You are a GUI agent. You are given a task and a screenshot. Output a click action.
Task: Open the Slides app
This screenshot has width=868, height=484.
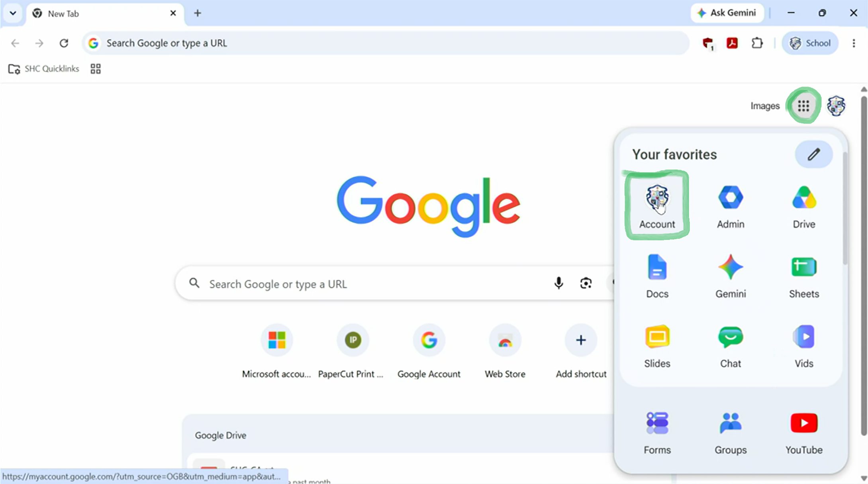pyautogui.click(x=657, y=345)
